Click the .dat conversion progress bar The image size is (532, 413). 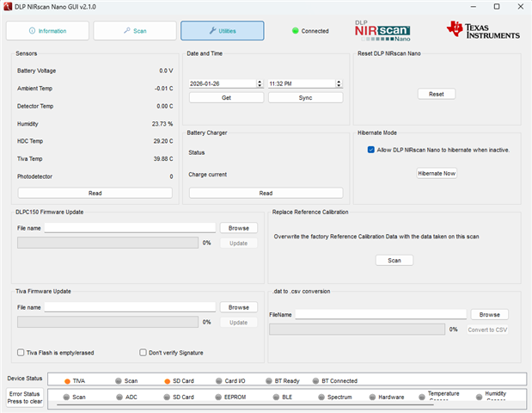[357, 329]
